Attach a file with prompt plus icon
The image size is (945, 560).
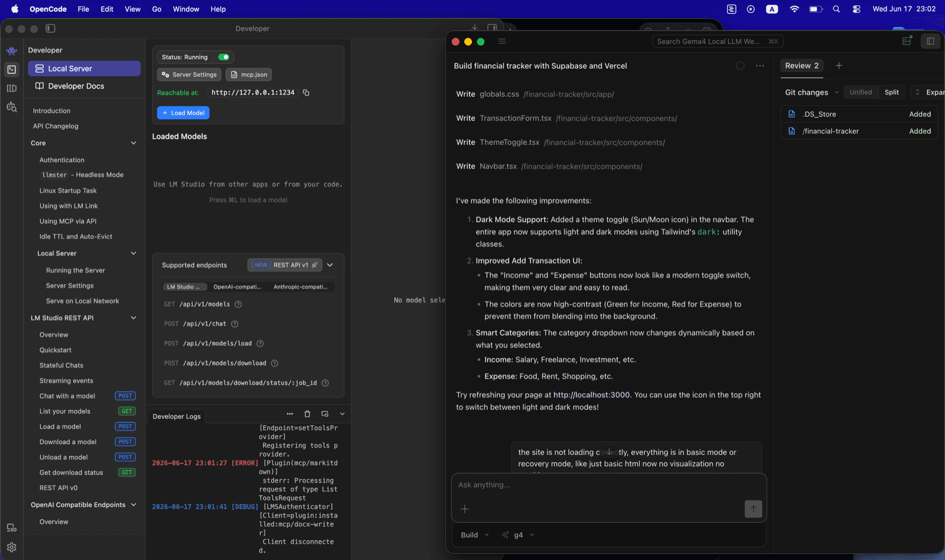tap(465, 509)
